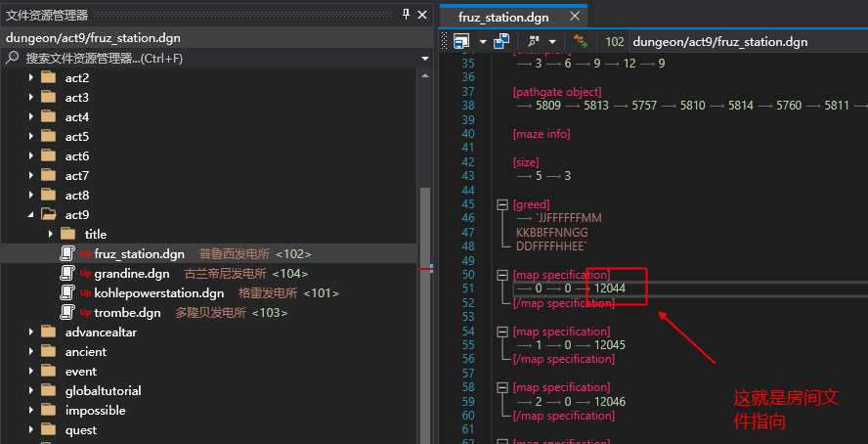This screenshot has height=444, width=868.
Task: Close the file explorer panel
Action: pyautogui.click(x=422, y=15)
